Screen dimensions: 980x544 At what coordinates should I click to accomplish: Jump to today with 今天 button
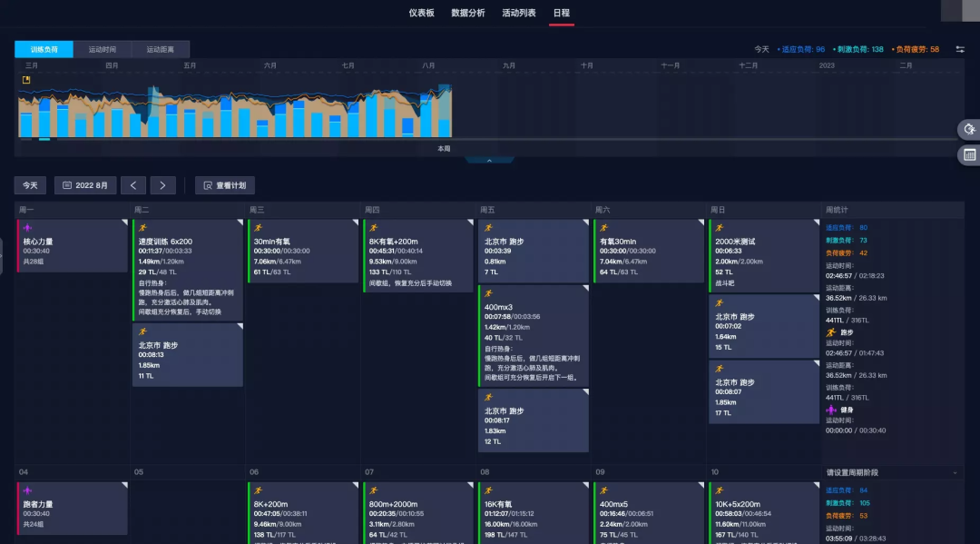coord(30,185)
